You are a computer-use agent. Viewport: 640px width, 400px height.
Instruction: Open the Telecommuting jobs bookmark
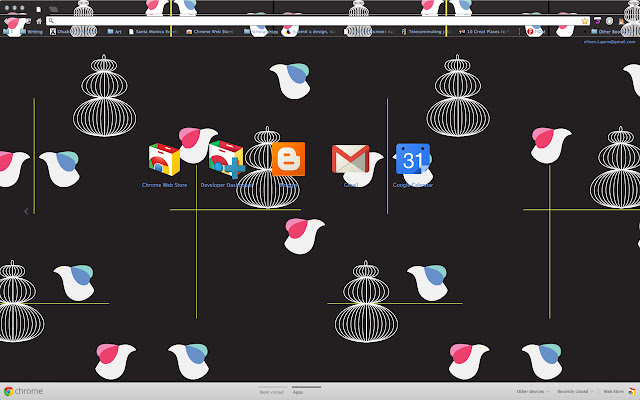point(426,31)
